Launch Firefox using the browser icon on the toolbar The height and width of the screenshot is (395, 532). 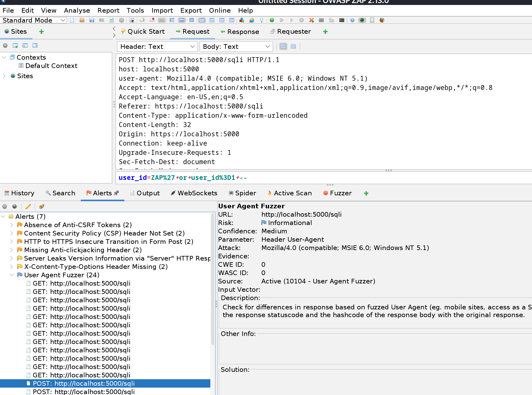[x=382, y=20]
